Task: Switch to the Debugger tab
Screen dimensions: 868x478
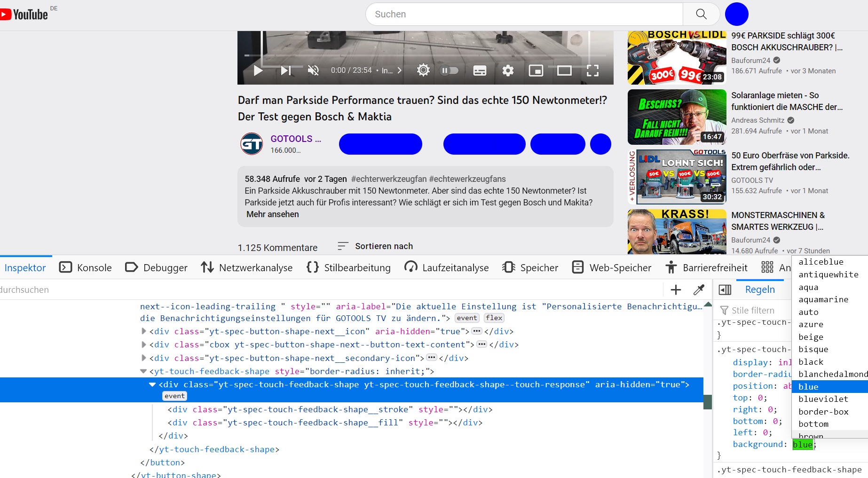Action: [157, 268]
